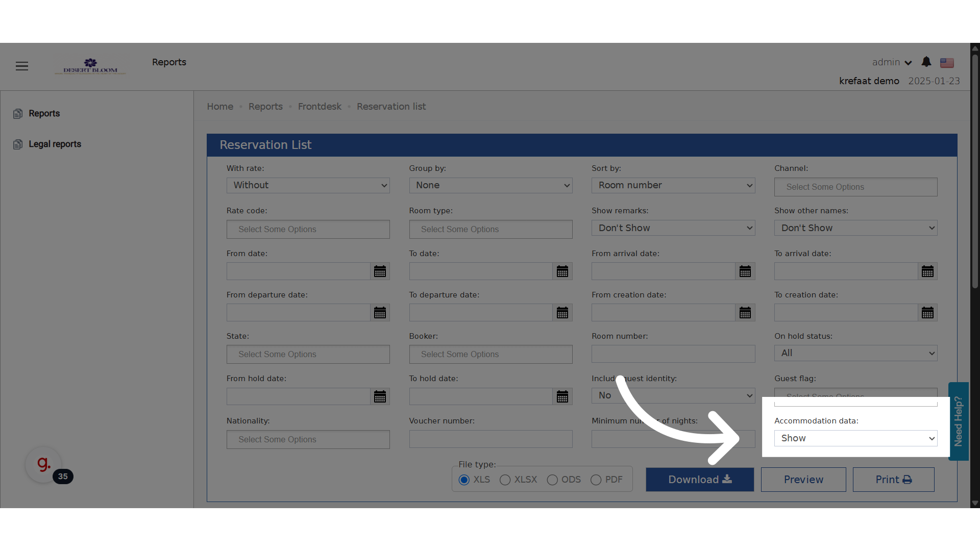Focus the Room number input
980x551 pixels.
673,354
